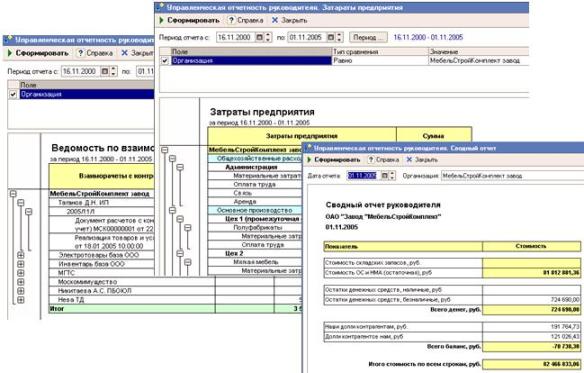Viewport: 584px width, 373px height.
Task: Select the Организация field row in Затраты window
Action: coord(251,60)
